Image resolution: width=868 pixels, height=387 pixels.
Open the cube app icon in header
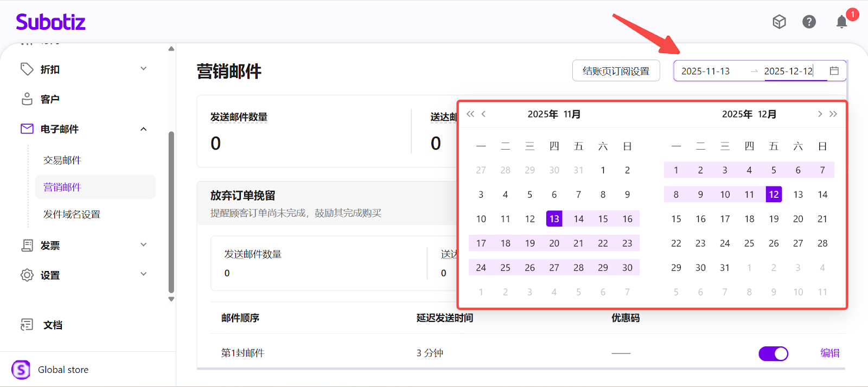click(779, 22)
